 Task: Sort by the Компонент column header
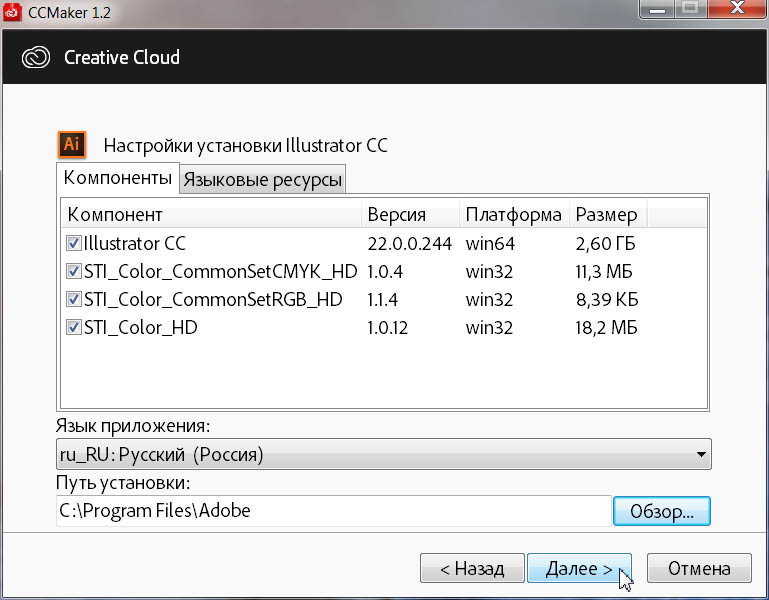212,214
